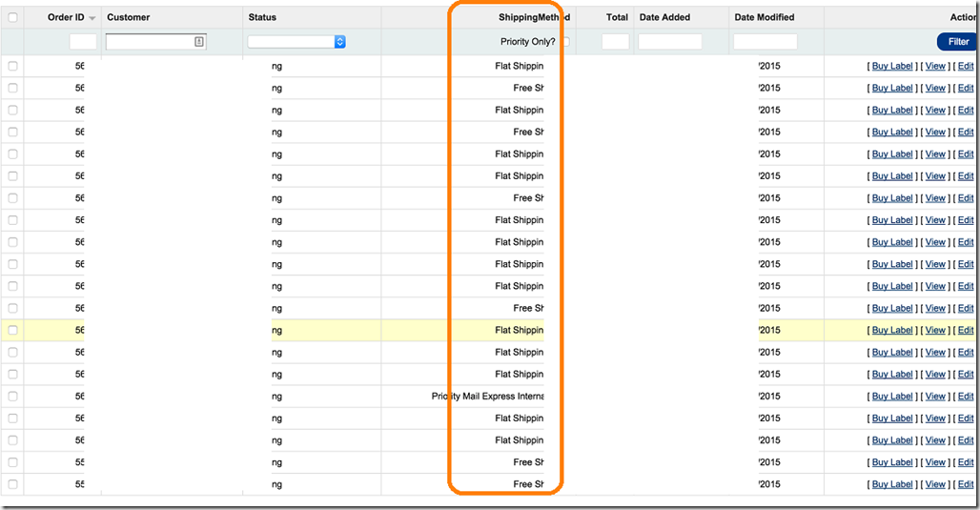Focus the Order ID filter field

[x=83, y=42]
